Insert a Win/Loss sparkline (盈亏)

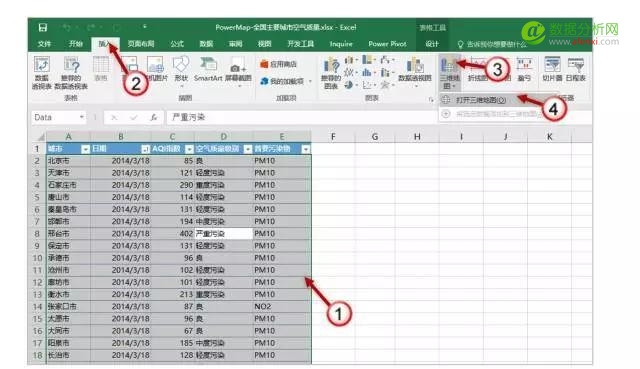[524, 69]
